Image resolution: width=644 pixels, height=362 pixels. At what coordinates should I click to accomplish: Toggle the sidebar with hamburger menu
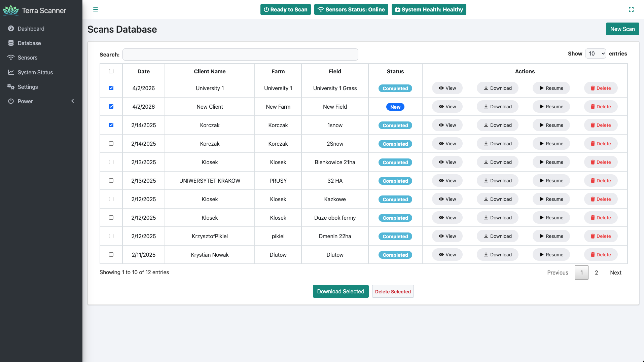click(x=96, y=9)
